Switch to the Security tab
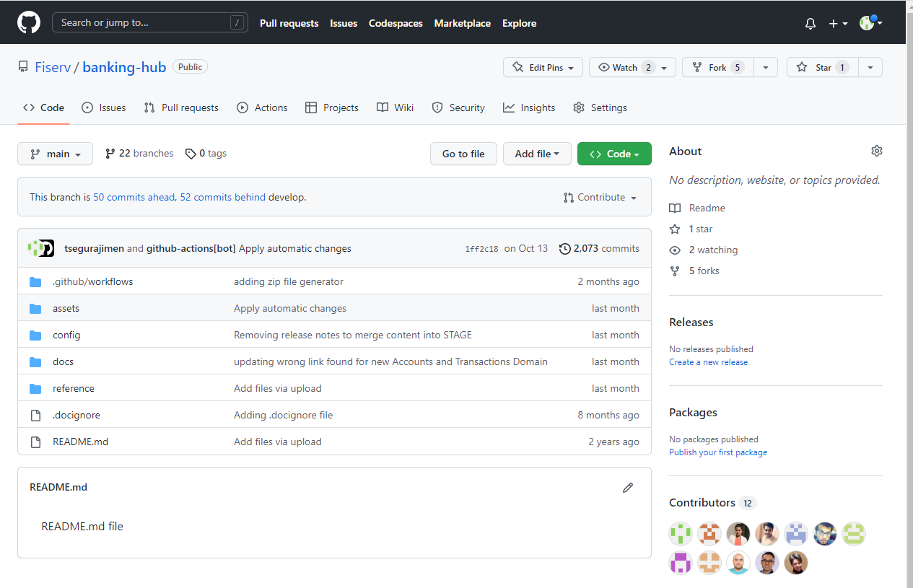Viewport: 913px width, 588px height. pyautogui.click(x=458, y=107)
